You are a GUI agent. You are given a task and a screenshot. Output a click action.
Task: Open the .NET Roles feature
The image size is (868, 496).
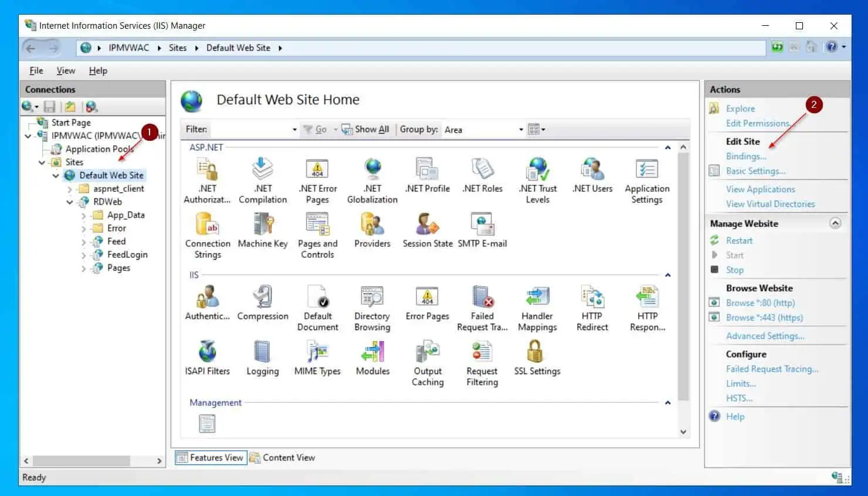click(483, 176)
